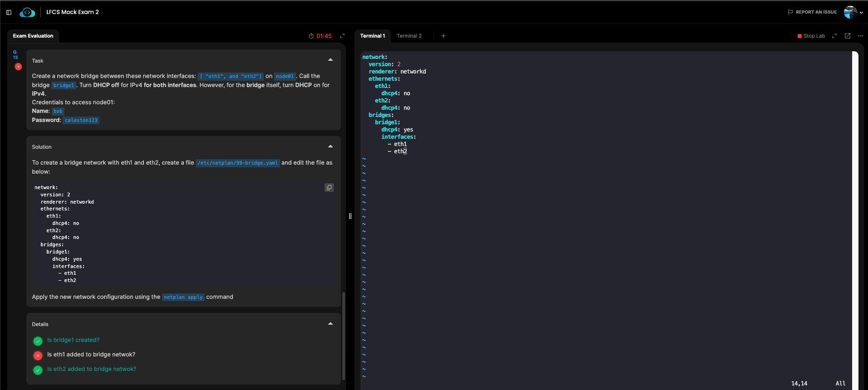Click the failed question 15 red marker
This screenshot has height=390, width=868.
[18, 67]
